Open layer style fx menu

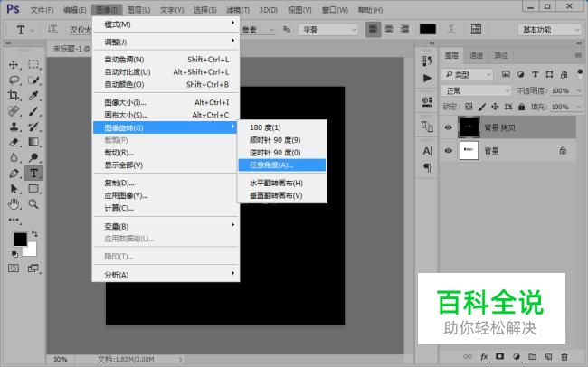tap(484, 356)
